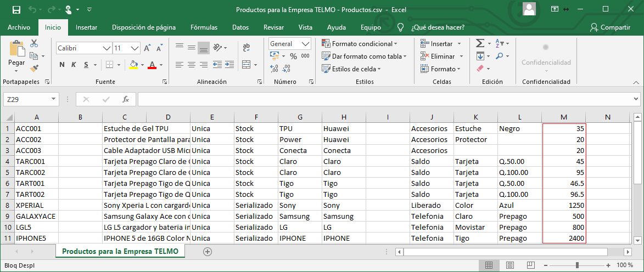This screenshot has height=272, width=644.
Task: Click the Format Painter brush icon
Action: click(34, 68)
